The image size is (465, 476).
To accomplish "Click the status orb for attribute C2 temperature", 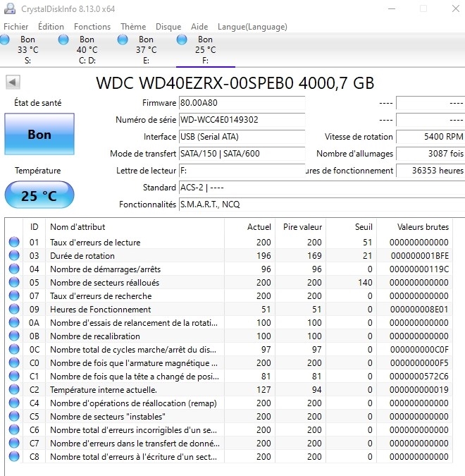I will [x=14, y=389].
